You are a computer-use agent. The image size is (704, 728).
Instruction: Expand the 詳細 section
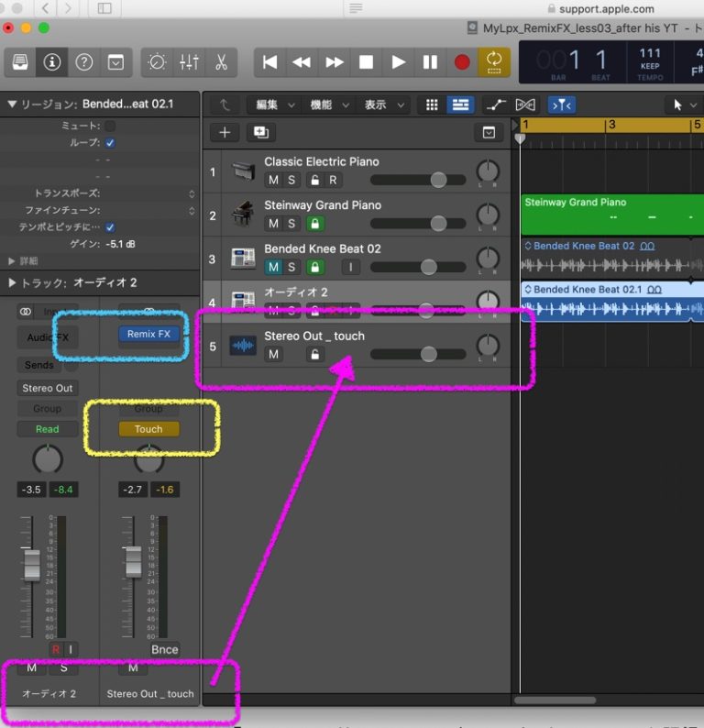point(12,261)
